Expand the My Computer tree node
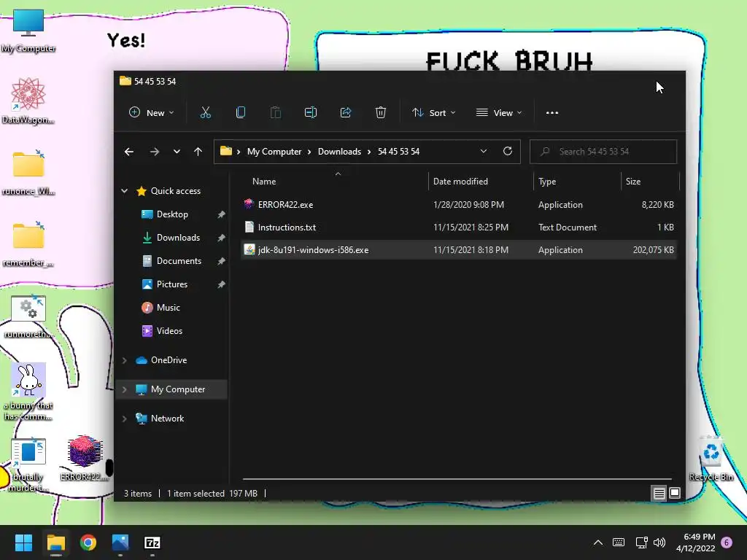 (124, 389)
